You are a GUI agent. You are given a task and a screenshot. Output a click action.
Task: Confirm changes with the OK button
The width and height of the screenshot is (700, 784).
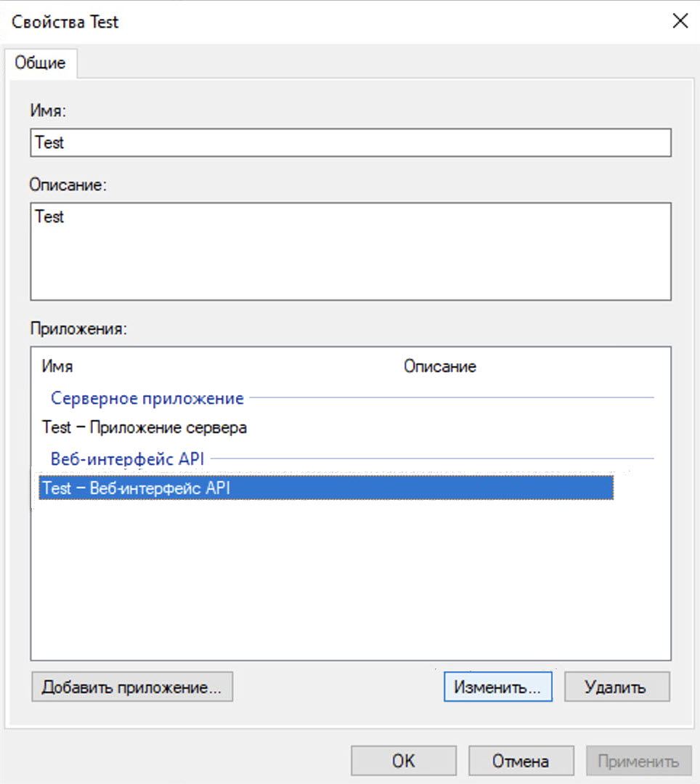(404, 761)
